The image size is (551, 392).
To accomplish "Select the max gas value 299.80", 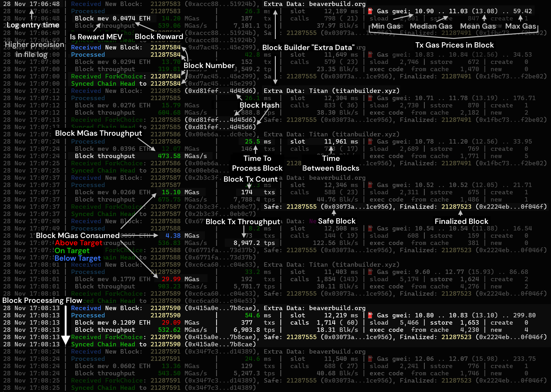I will click(x=524, y=315).
